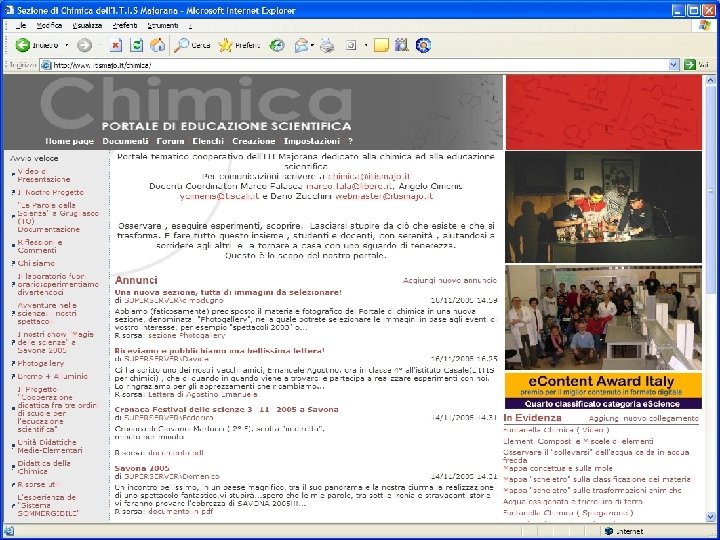This screenshot has width=720, height=540.
Task: Click the webmaster@itismajo.it email link
Action: (384, 196)
